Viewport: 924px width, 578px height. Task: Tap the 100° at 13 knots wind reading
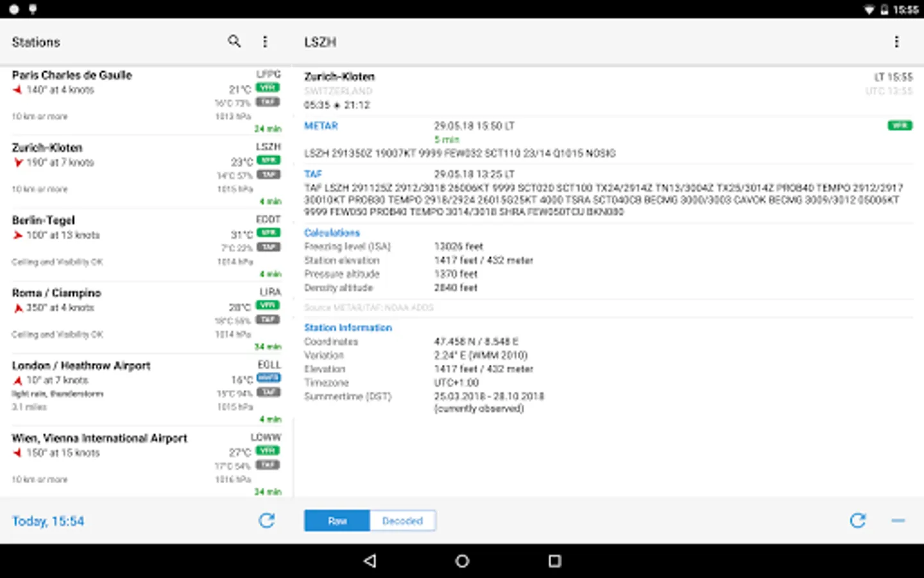point(63,235)
